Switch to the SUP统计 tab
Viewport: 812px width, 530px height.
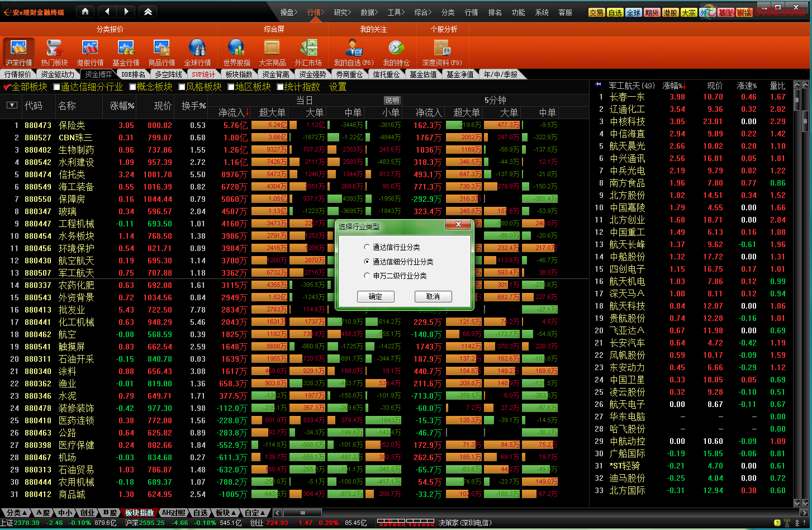coord(203,74)
